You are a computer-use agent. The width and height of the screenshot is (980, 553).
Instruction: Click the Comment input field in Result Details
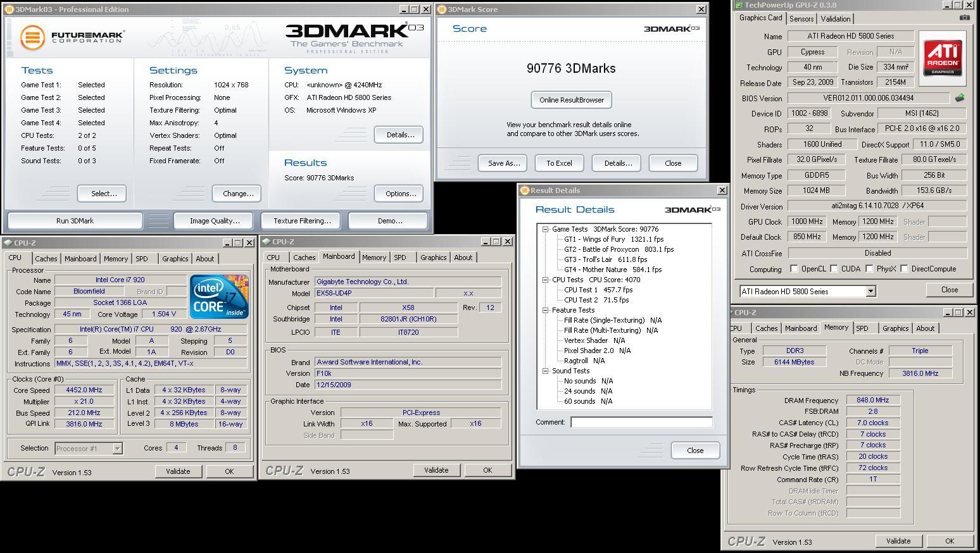pos(641,422)
